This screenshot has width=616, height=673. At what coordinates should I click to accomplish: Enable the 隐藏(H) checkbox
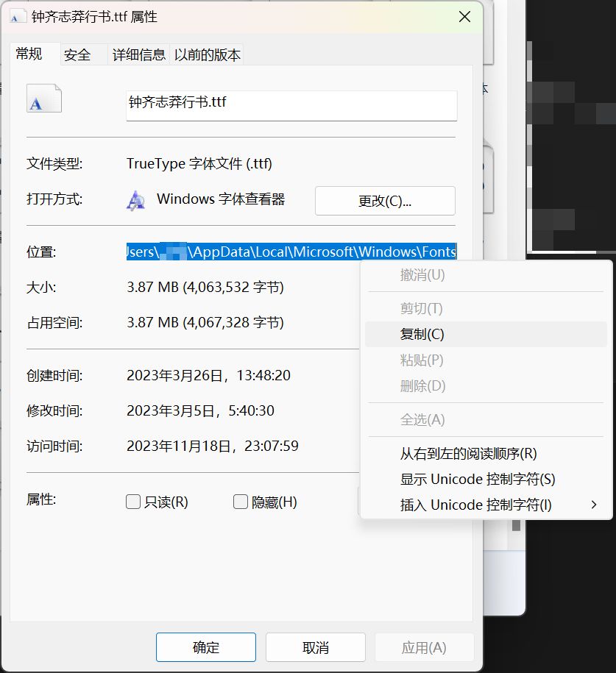coord(240,502)
